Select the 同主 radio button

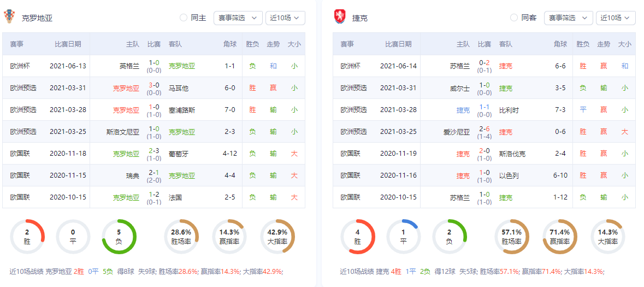point(184,17)
